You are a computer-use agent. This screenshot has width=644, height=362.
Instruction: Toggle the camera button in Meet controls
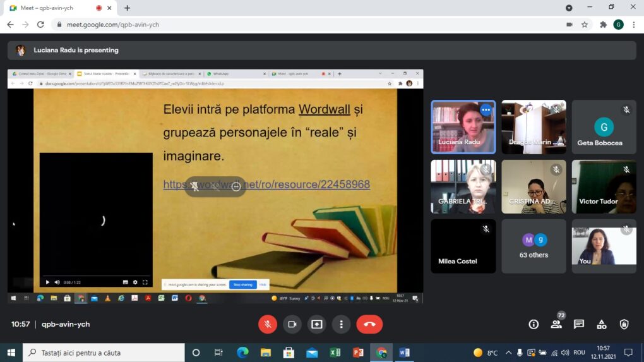(292, 324)
